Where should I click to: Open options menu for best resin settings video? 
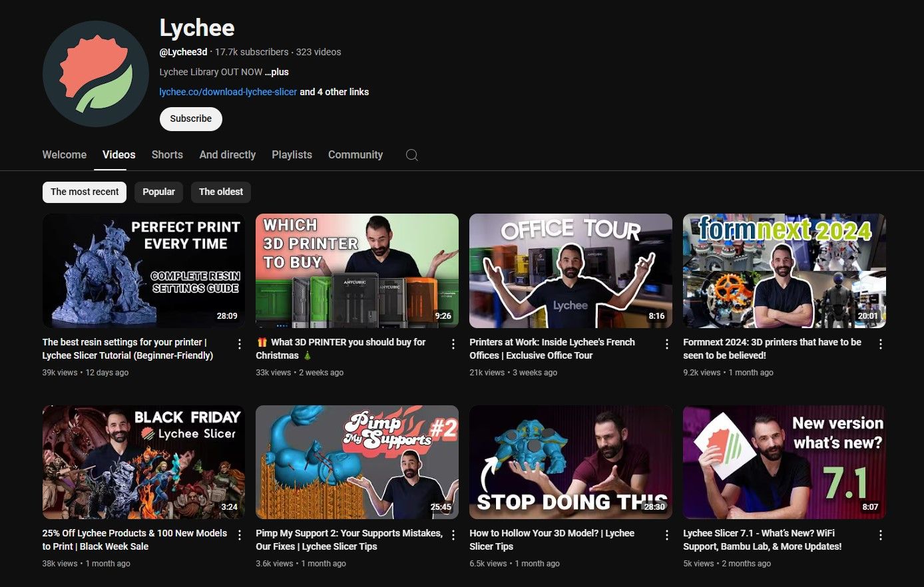pyautogui.click(x=240, y=344)
